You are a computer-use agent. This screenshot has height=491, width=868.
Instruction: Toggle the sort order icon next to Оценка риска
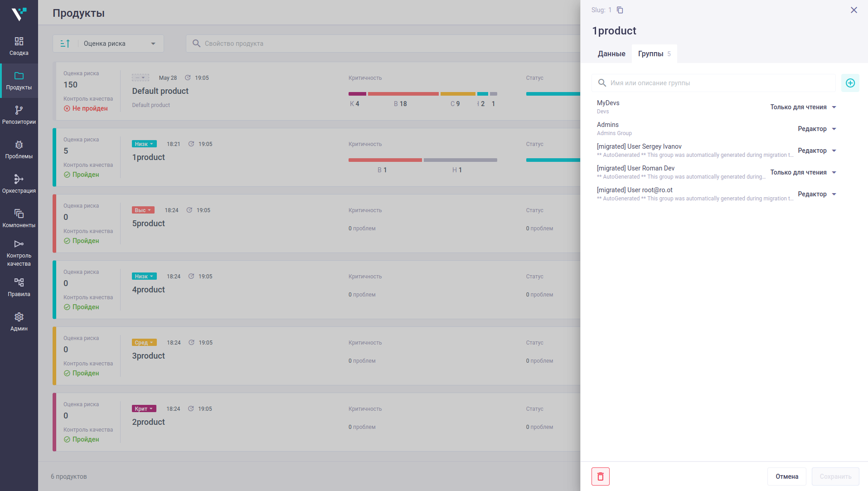[x=65, y=44]
